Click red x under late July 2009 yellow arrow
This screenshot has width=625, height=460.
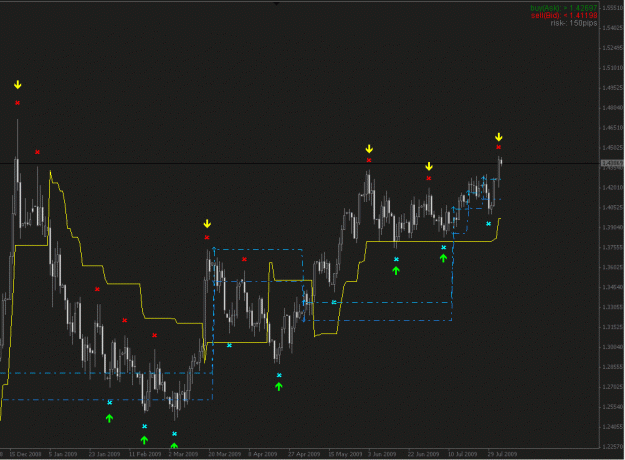499,147
